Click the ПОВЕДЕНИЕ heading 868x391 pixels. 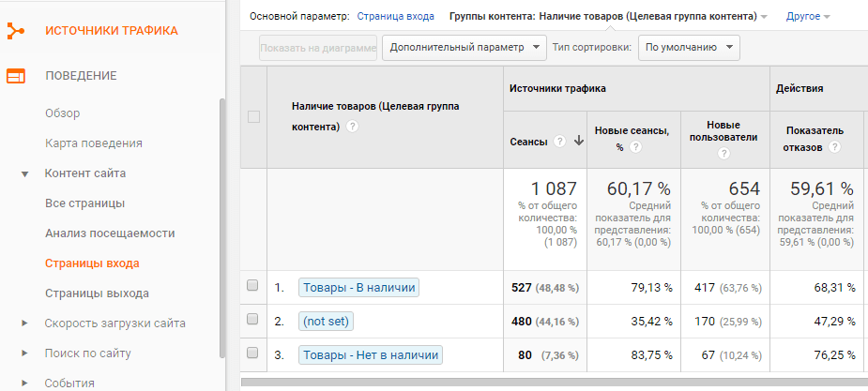tap(81, 76)
